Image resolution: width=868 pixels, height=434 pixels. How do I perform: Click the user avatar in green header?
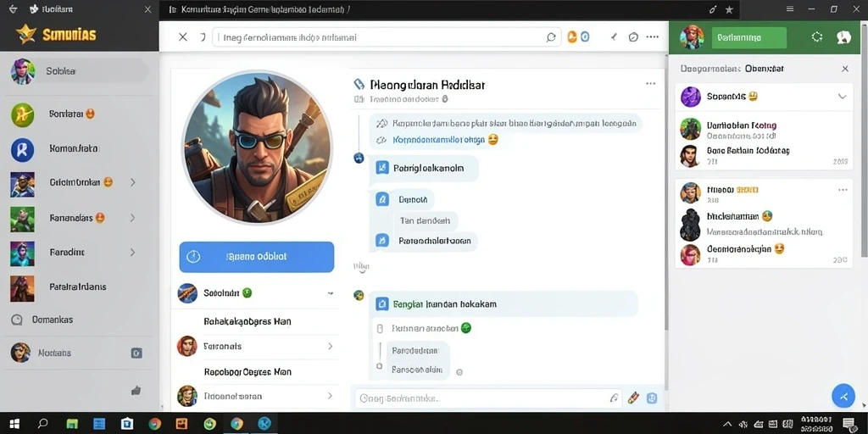click(x=692, y=37)
